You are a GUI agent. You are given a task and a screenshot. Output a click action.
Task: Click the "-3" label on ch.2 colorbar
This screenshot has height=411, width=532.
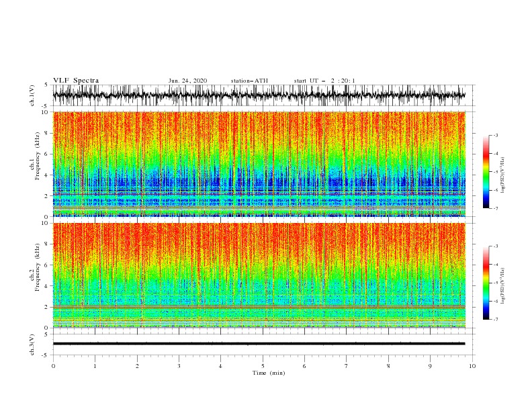coord(495,246)
